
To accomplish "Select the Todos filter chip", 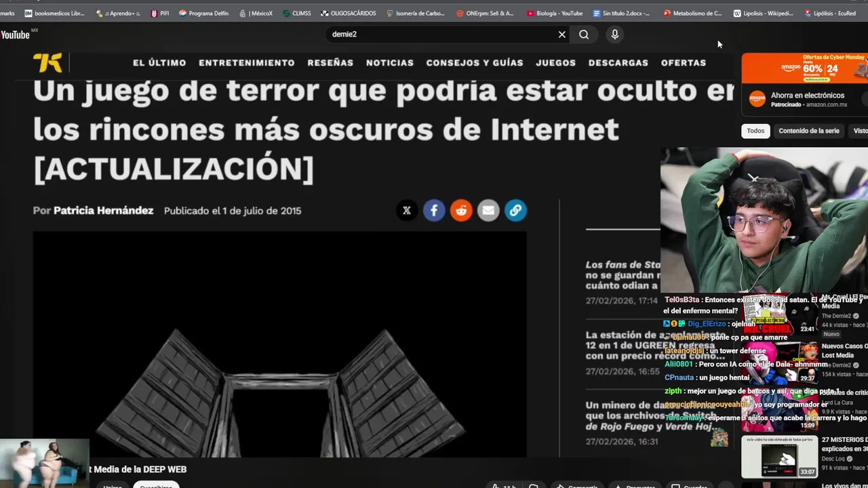I will (x=755, y=131).
